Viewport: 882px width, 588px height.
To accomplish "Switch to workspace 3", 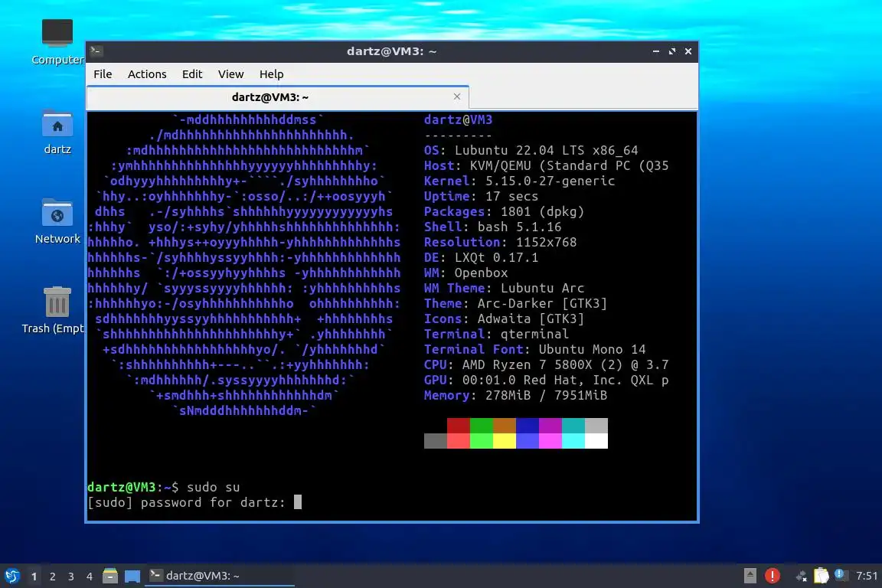I will click(71, 577).
